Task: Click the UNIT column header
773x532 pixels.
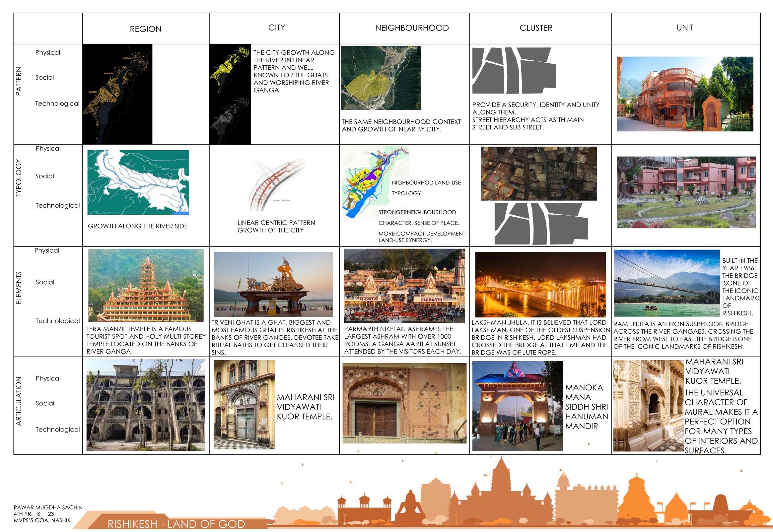Action: point(685,28)
